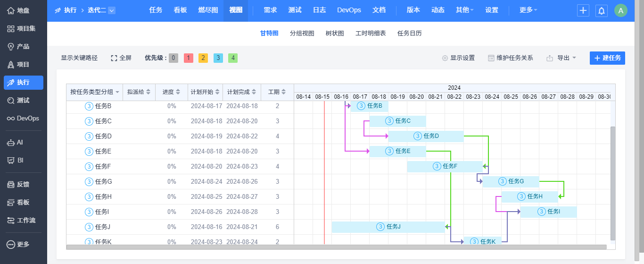
Task: Switch to the 任务 tab
Action: [156, 10]
